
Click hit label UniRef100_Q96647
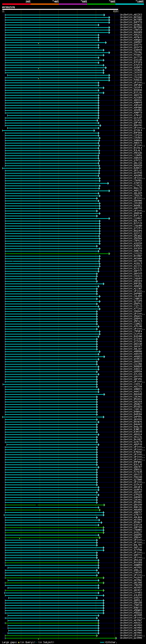click(x=131, y=311)
